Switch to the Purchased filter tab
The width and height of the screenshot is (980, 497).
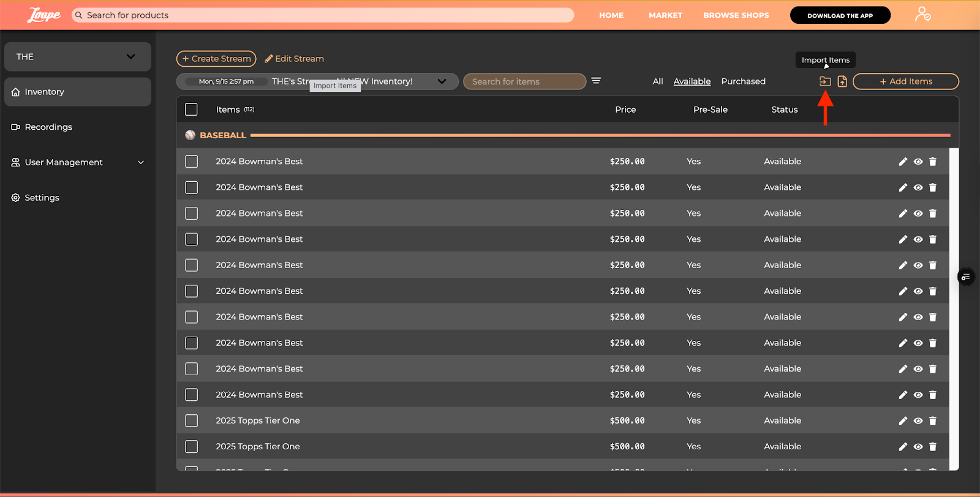click(743, 81)
